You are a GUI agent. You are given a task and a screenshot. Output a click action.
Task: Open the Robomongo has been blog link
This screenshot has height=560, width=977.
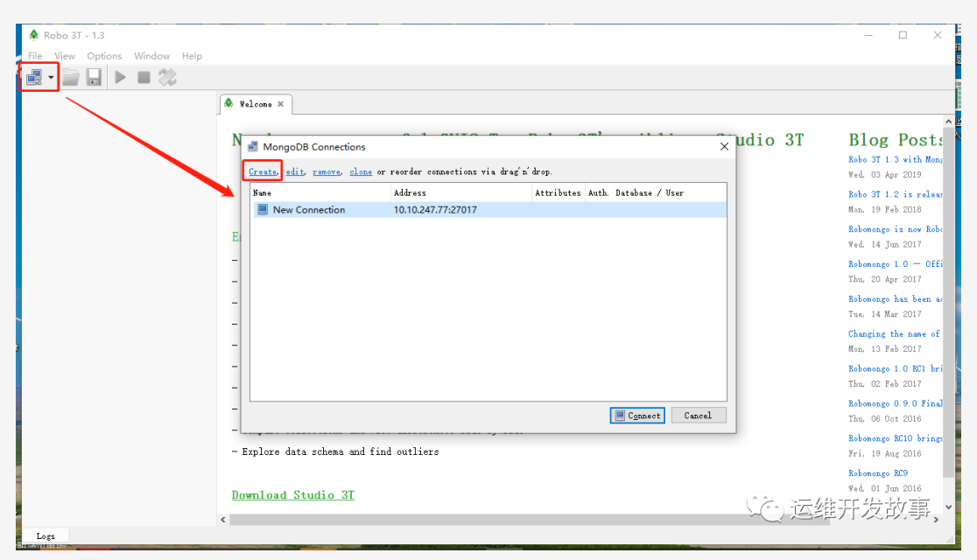click(x=895, y=299)
